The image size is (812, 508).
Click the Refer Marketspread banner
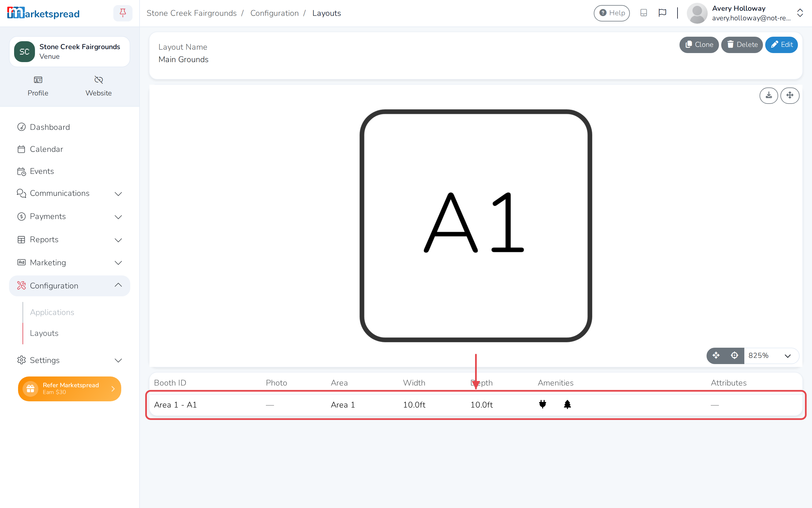click(x=69, y=388)
